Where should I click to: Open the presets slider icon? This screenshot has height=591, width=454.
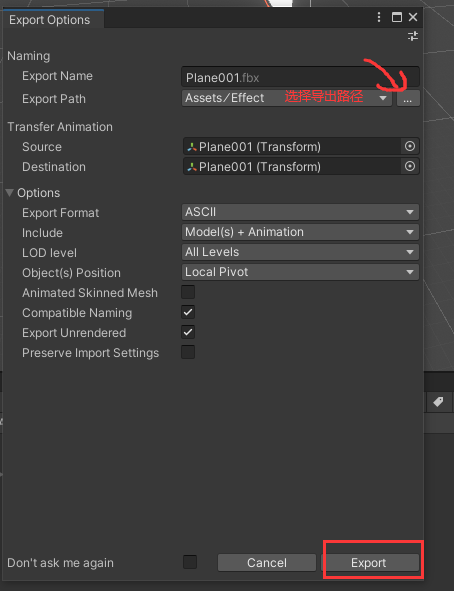[413, 36]
